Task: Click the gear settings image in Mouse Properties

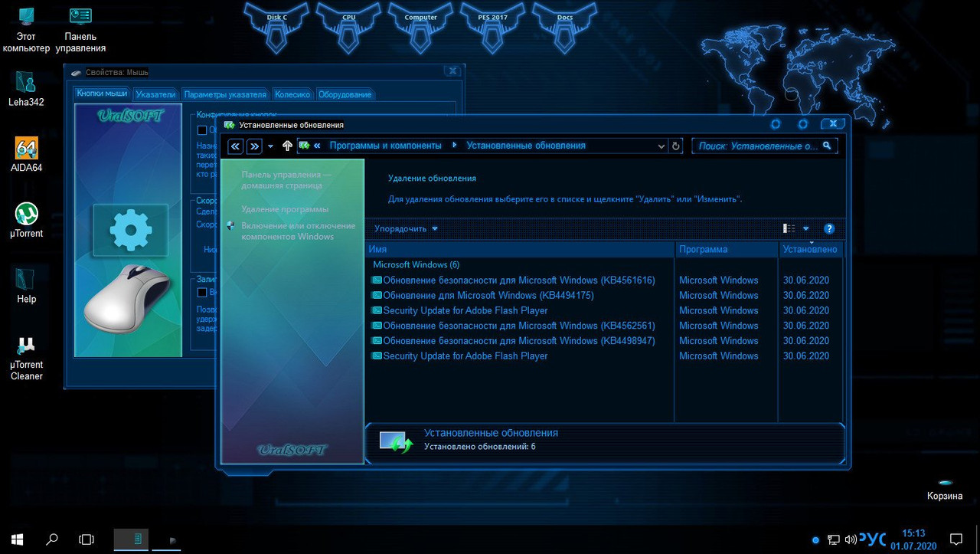Action: [x=130, y=230]
